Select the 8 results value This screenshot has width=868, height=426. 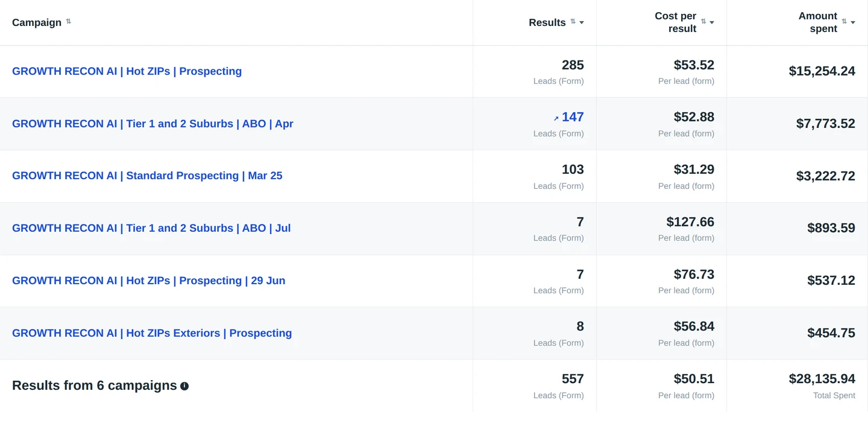click(x=580, y=326)
